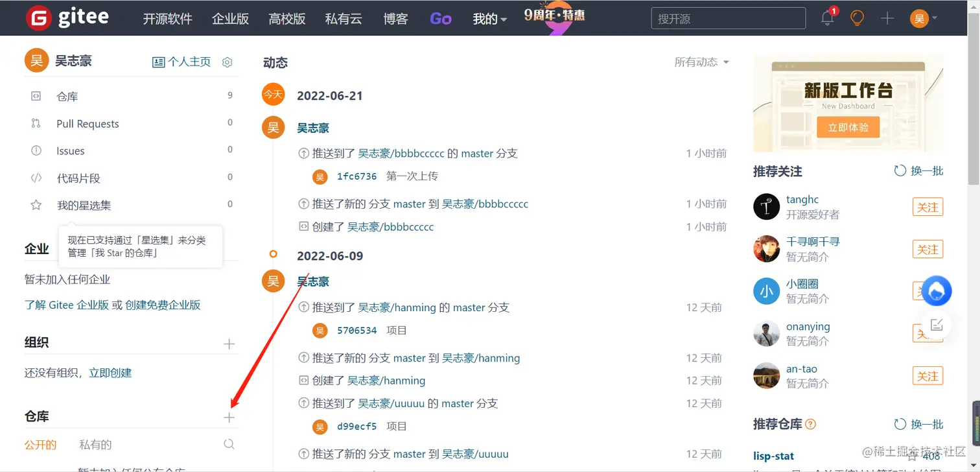The image size is (980, 472).
Task: Click the Gitee logo in the header
Action: tap(67, 18)
